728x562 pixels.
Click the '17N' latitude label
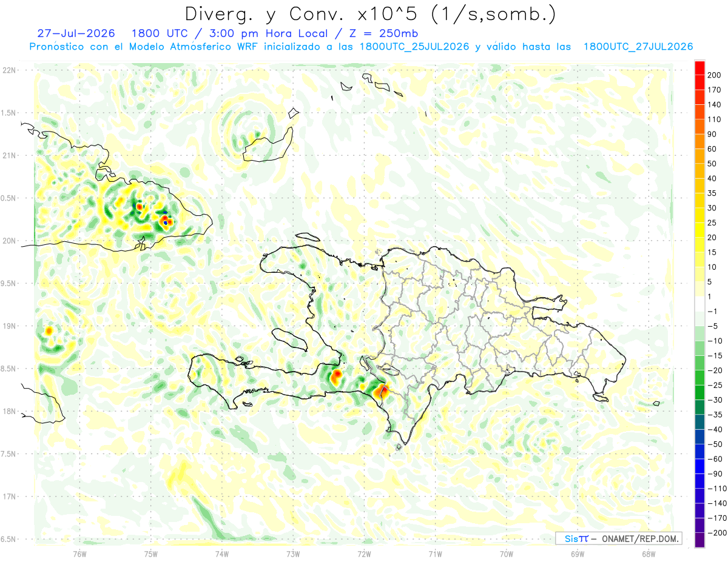pyautogui.click(x=9, y=497)
